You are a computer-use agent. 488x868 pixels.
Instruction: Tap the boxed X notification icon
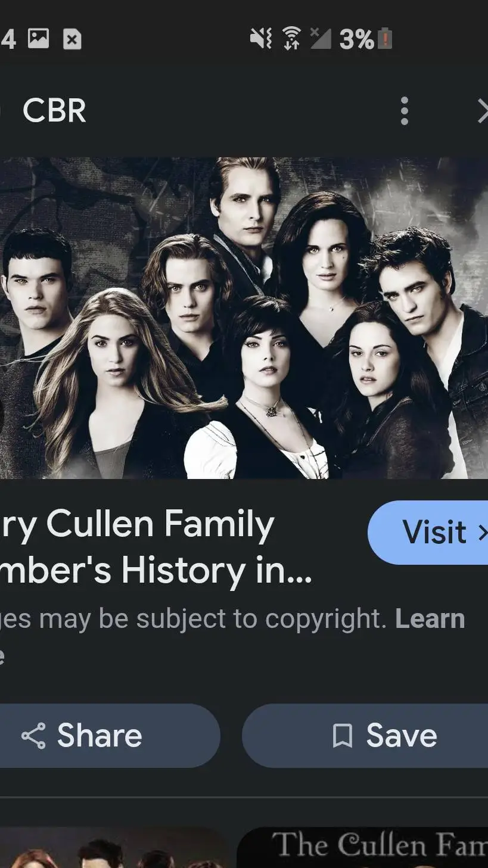click(72, 40)
